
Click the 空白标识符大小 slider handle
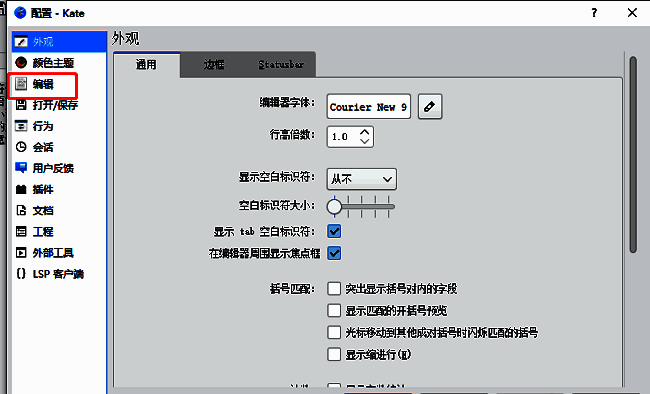(x=334, y=207)
